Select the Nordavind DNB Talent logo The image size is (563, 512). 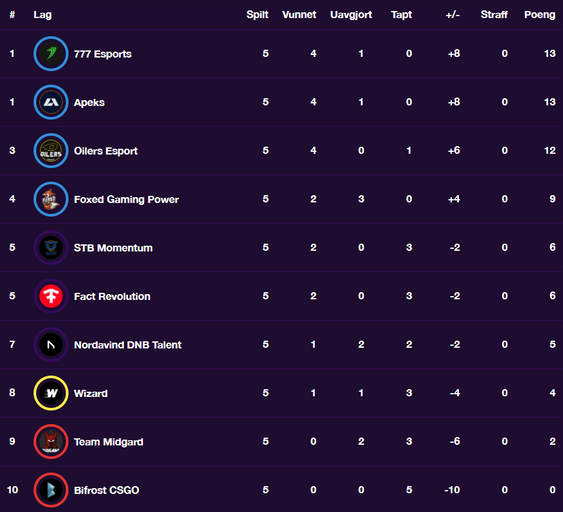pyautogui.click(x=51, y=344)
